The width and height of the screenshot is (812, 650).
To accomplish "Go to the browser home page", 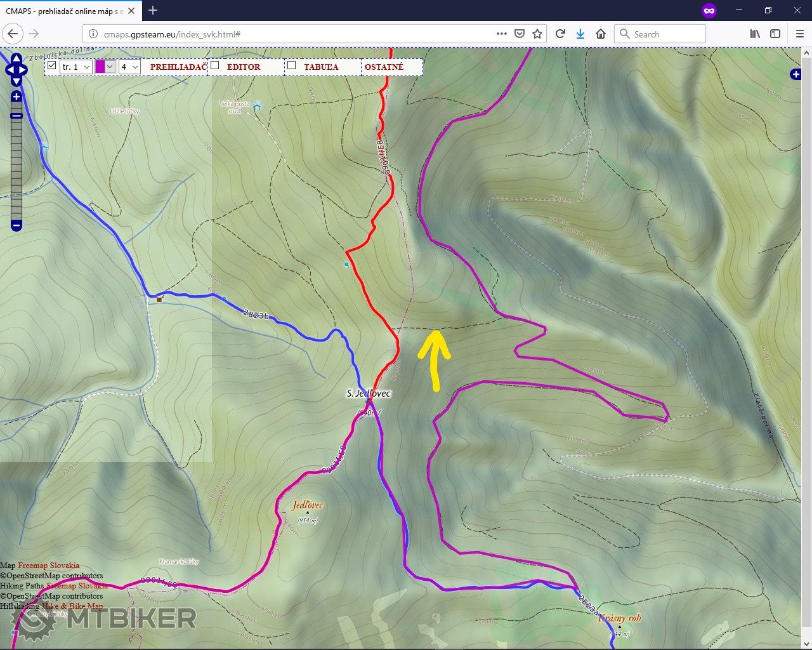I will (x=600, y=34).
